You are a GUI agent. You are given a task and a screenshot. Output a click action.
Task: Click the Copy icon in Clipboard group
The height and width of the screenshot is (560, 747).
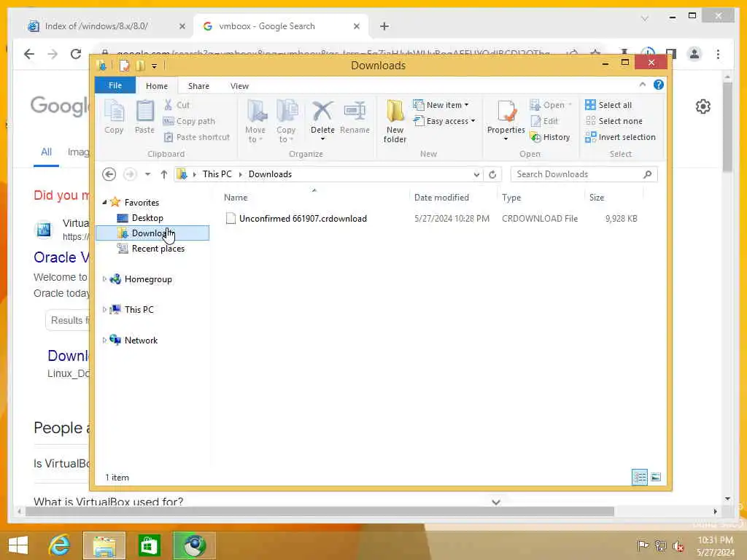(114, 117)
